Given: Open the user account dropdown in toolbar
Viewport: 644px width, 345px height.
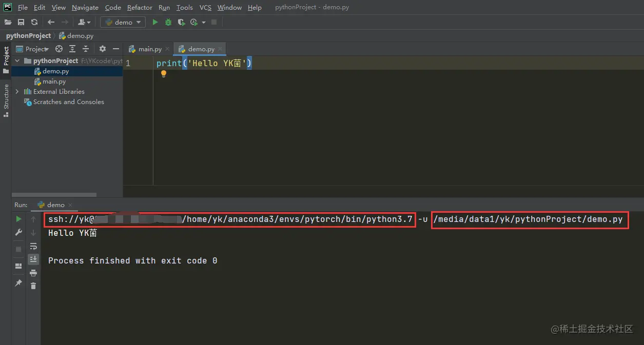Looking at the screenshot, I should click(x=84, y=22).
